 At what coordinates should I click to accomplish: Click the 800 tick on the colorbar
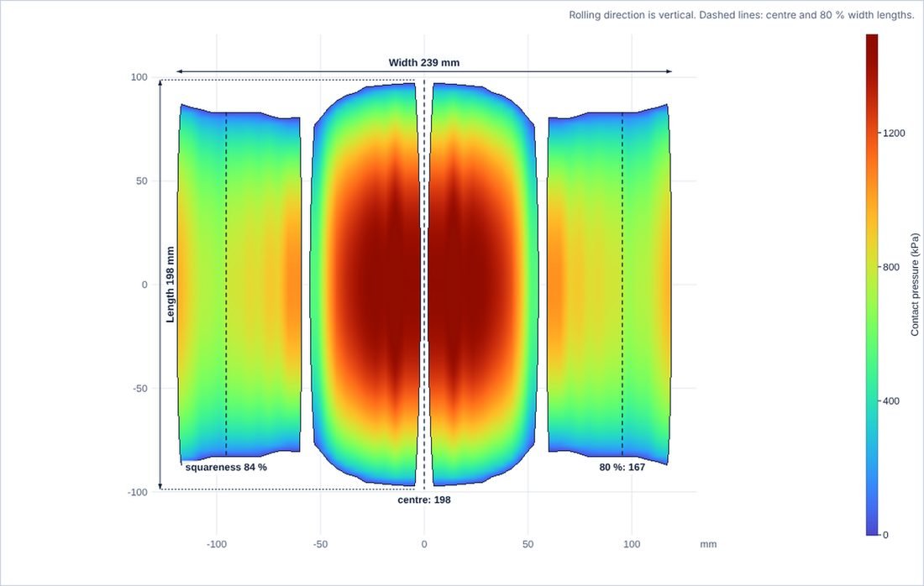[891, 267]
